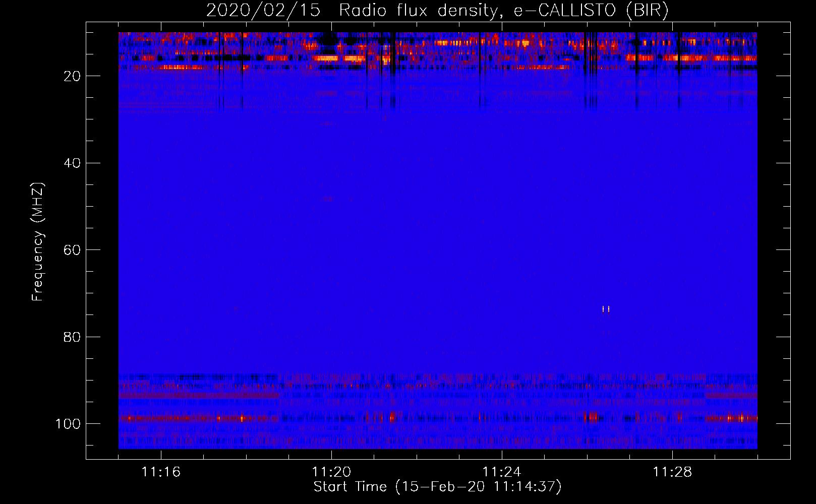This screenshot has width=816, height=504.
Task: Click the '11:24' time tick label
Action: coord(502,472)
